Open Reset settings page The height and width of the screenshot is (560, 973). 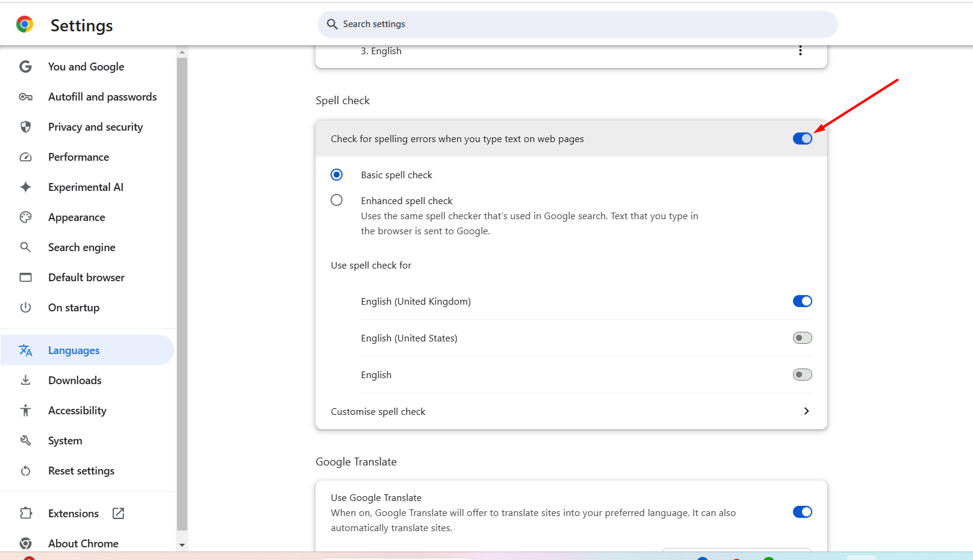(87, 471)
